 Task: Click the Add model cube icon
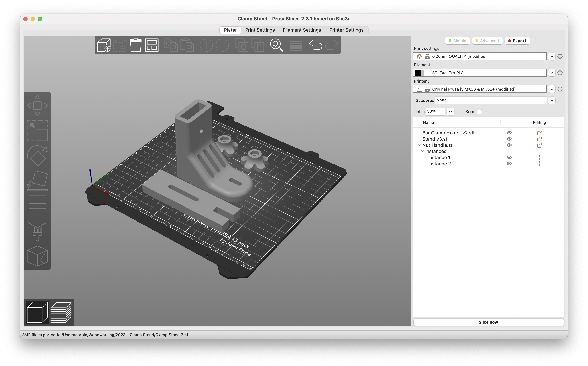click(104, 45)
